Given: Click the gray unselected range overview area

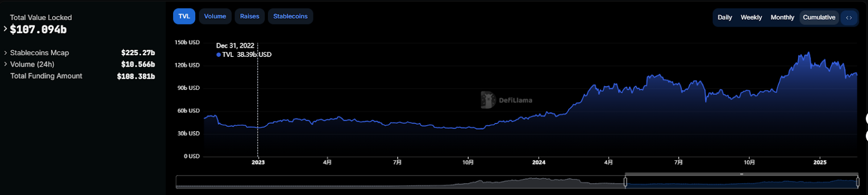Looking at the screenshot, I should [400, 182].
